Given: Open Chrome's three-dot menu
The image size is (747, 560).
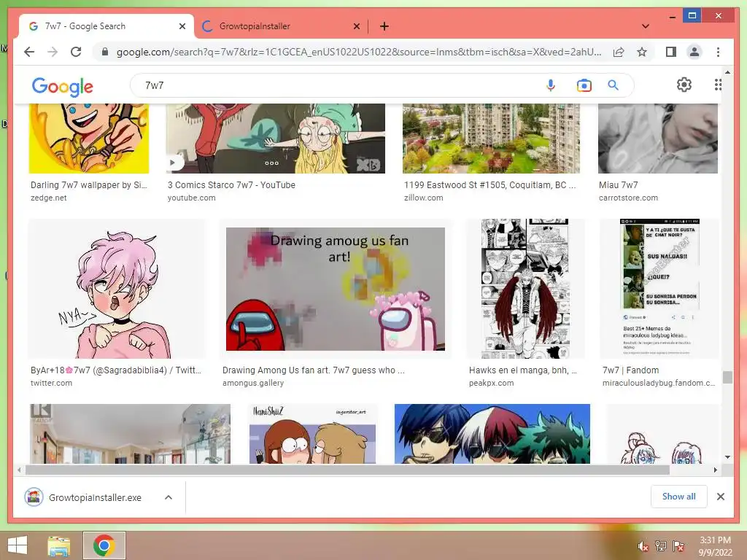Looking at the screenshot, I should (x=718, y=52).
